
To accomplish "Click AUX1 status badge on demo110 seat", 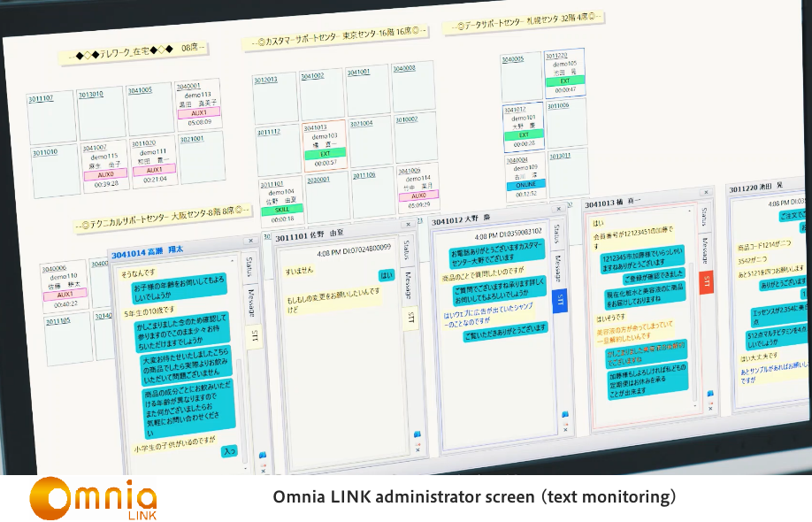I will [x=65, y=294].
